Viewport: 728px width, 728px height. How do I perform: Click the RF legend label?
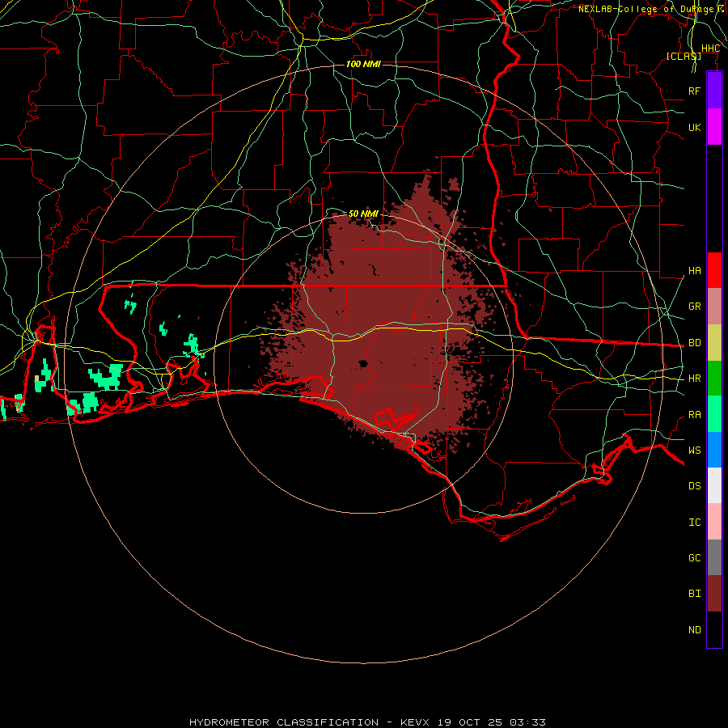[x=694, y=91]
